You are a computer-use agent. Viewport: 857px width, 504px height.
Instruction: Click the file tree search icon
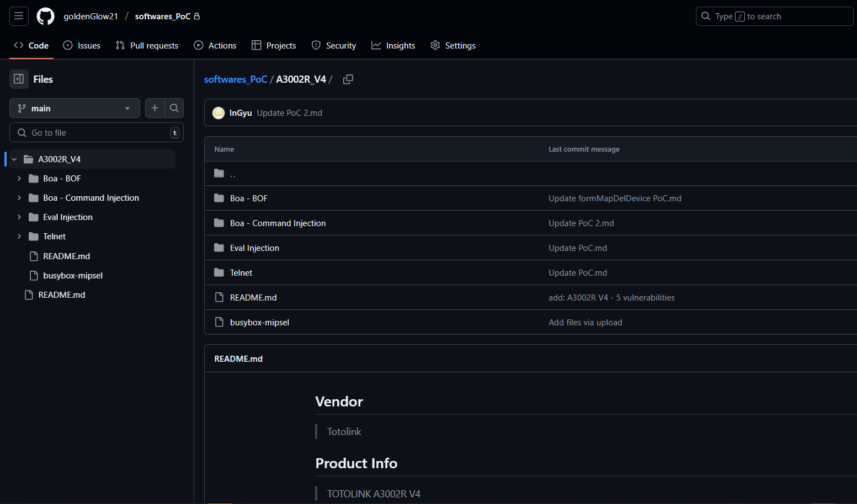pyautogui.click(x=174, y=108)
